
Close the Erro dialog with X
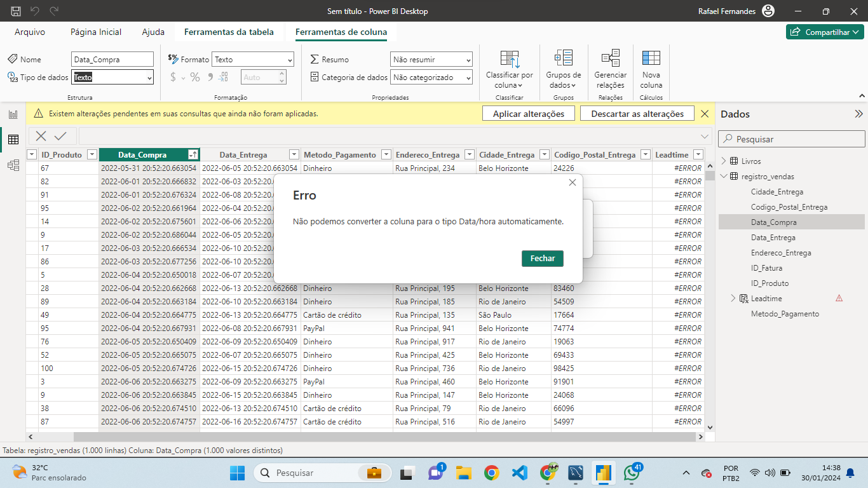tap(573, 182)
